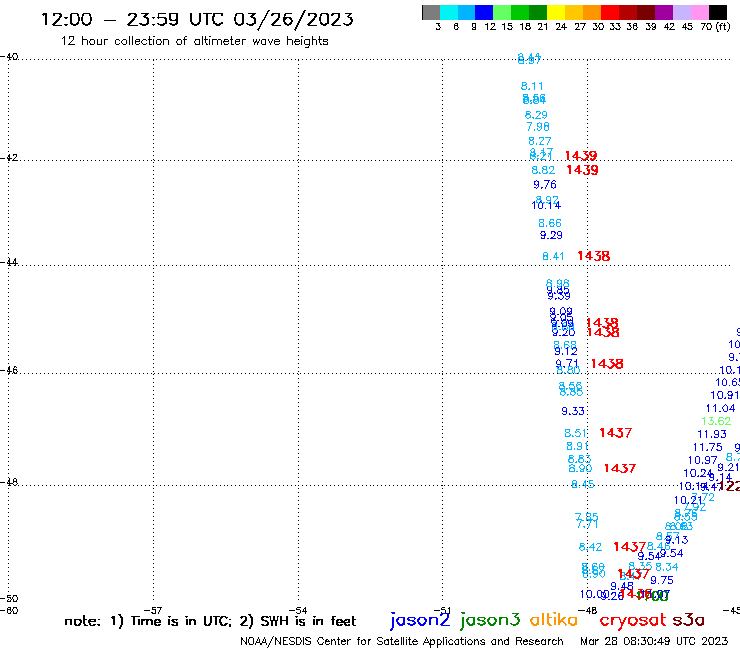Click the red 1438 label beside 8.41
740x650 pixels.
pos(594,256)
